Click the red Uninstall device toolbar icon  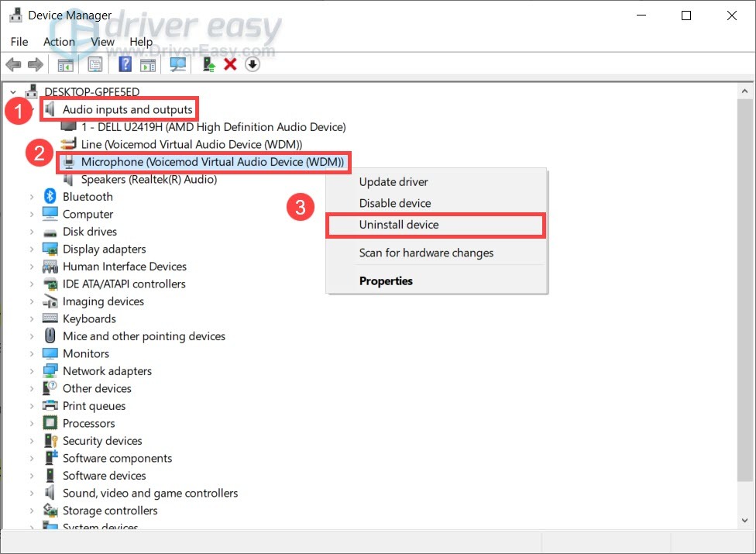229,64
